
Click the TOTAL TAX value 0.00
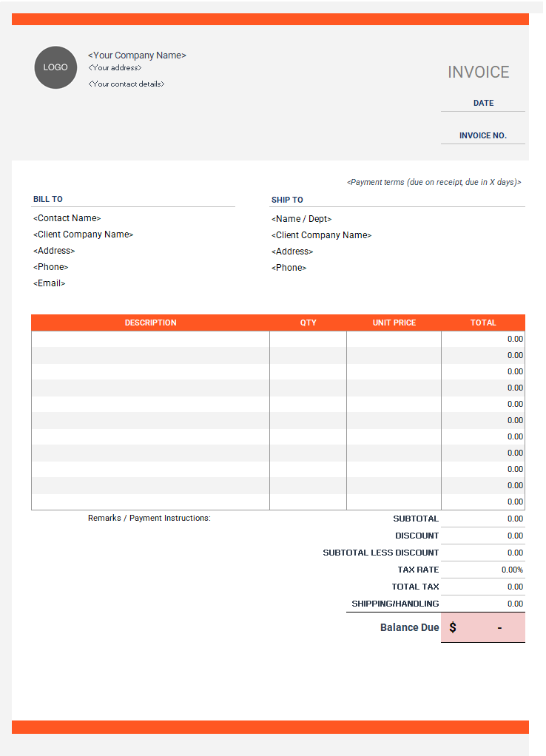(483, 587)
